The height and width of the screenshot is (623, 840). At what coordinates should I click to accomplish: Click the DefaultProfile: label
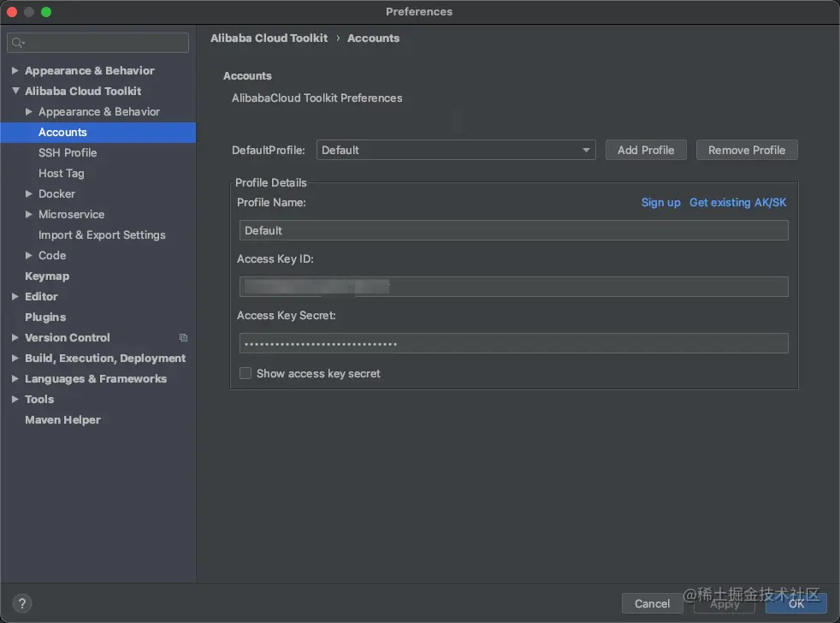[x=269, y=150]
